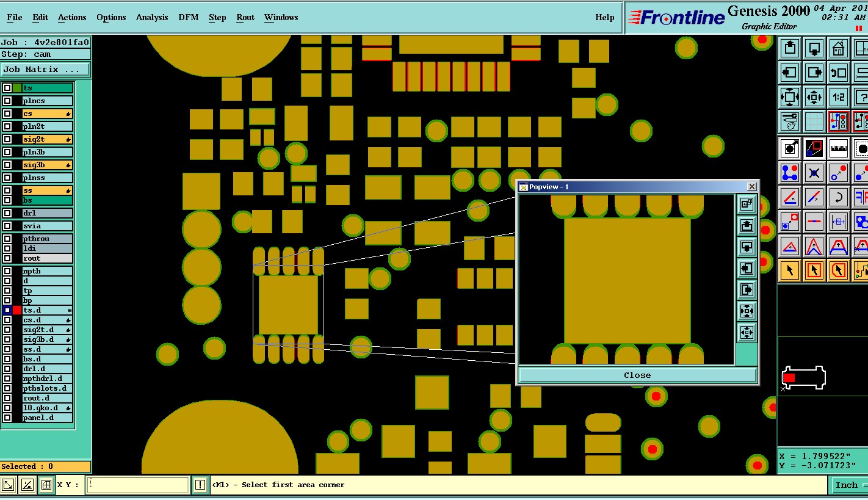Toggle the grid display icon
This screenshot has width=868, height=500.
[814, 121]
